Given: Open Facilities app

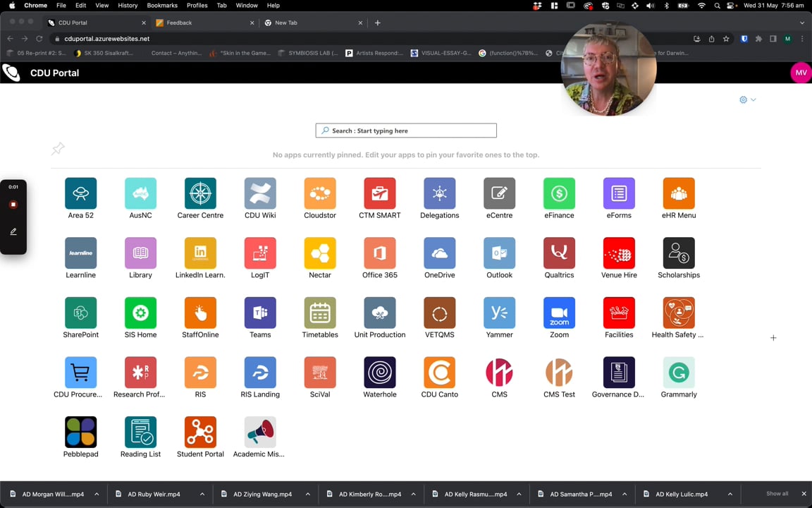Looking at the screenshot, I should 619,313.
